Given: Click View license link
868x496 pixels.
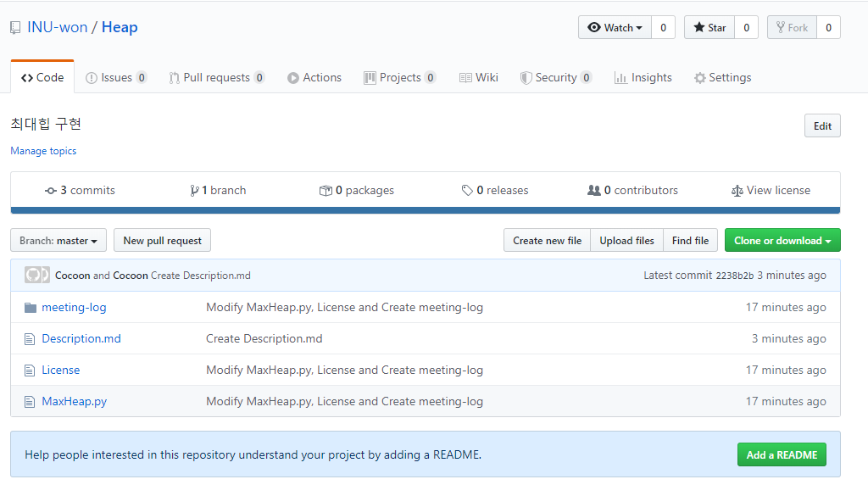Looking at the screenshot, I should click(x=771, y=190).
